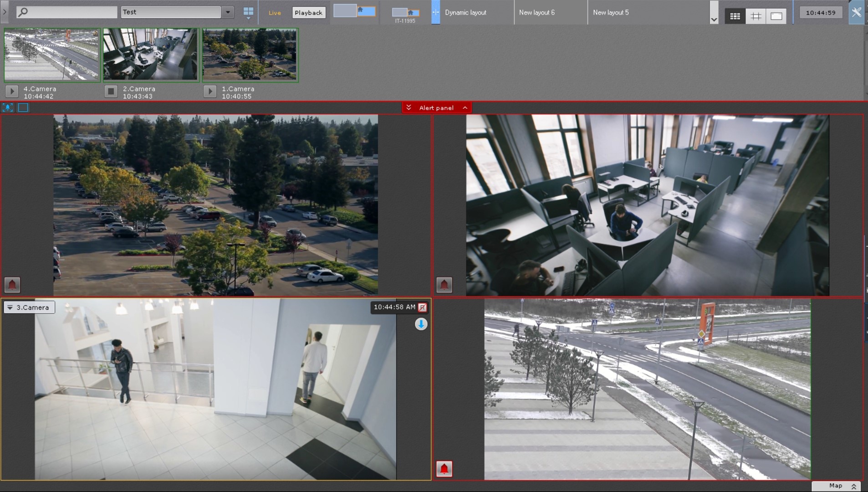Toggle the filled grid view mode button
868x492 pixels.
pos(735,16)
